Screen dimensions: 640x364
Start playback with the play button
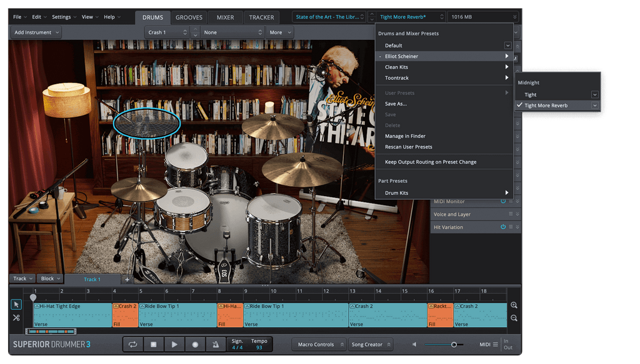point(174,345)
